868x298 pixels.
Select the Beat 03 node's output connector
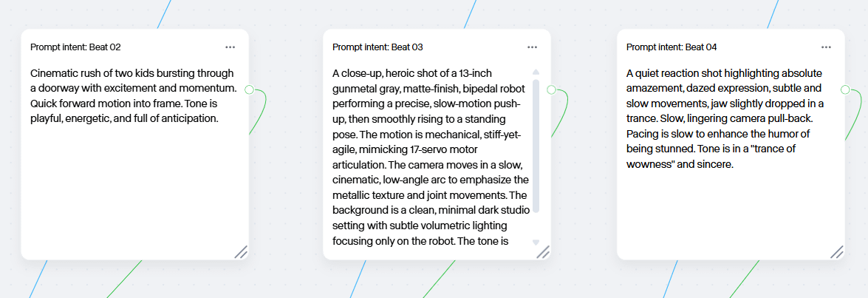coord(551,89)
